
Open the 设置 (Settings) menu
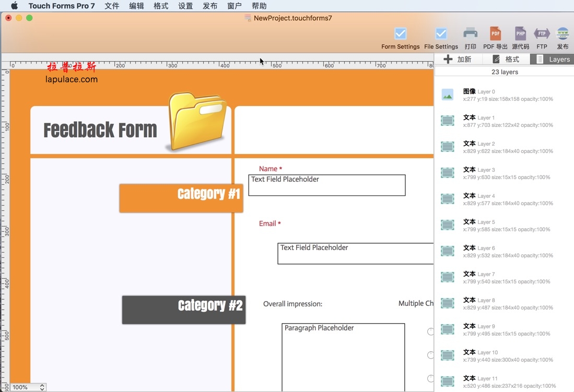[x=185, y=6]
